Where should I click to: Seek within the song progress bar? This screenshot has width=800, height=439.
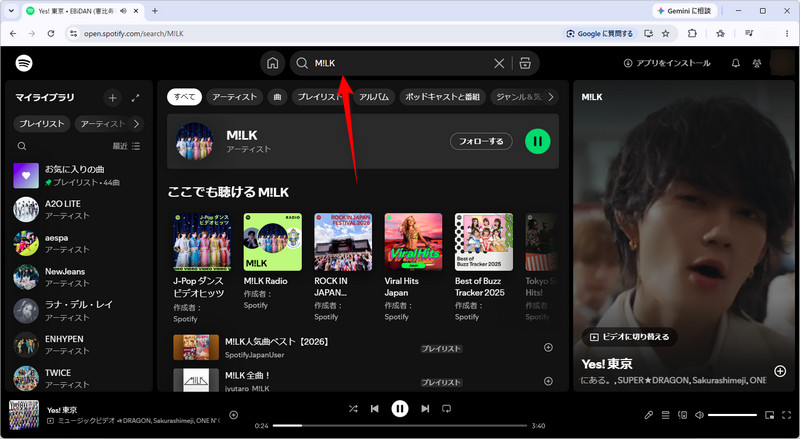[x=400, y=425]
